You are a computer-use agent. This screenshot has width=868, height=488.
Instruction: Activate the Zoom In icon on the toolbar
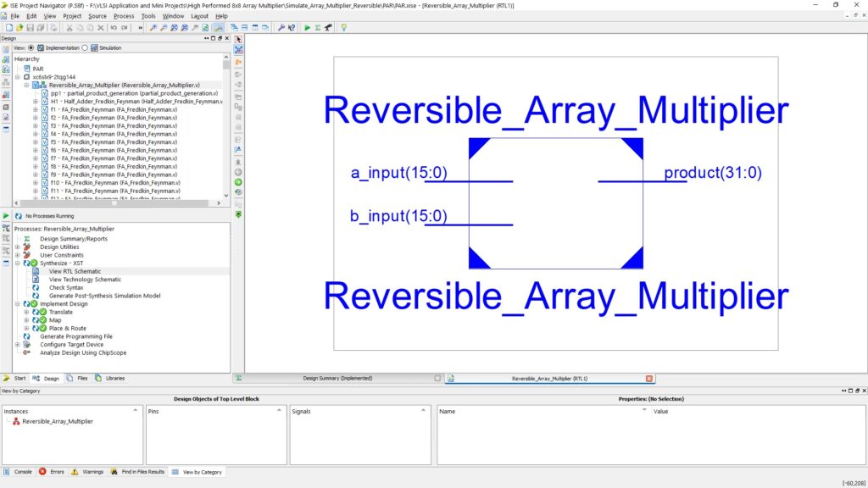(x=155, y=27)
